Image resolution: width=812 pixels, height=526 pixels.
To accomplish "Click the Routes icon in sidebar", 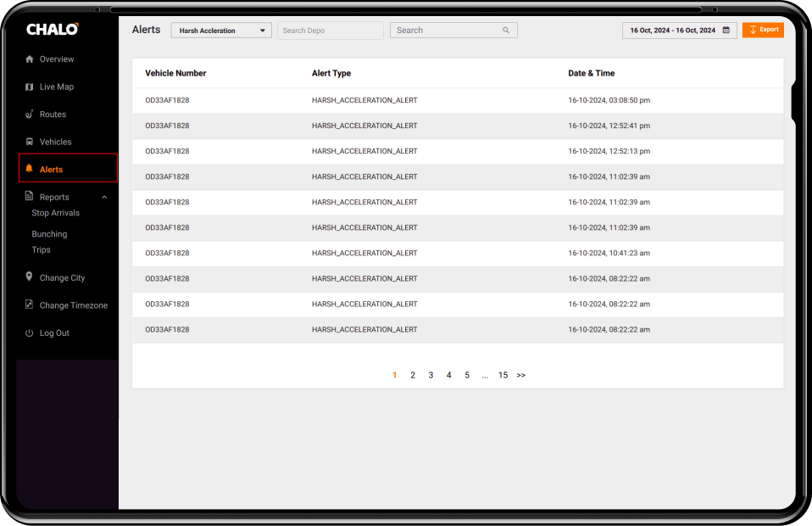I will [x=30, y=115].
